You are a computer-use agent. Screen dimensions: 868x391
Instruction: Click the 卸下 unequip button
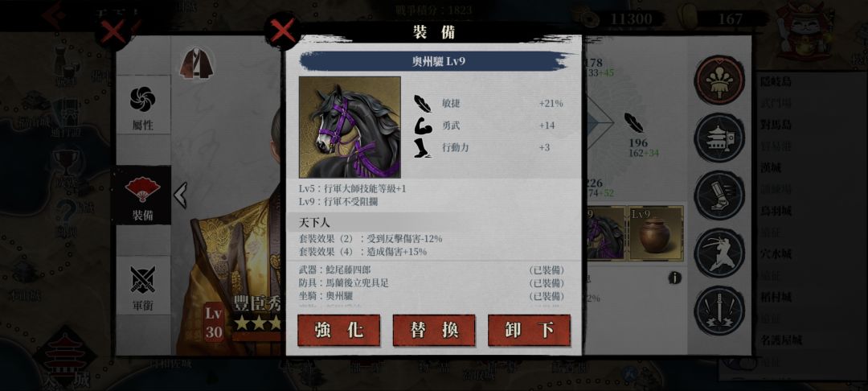[x=529, y=331]
